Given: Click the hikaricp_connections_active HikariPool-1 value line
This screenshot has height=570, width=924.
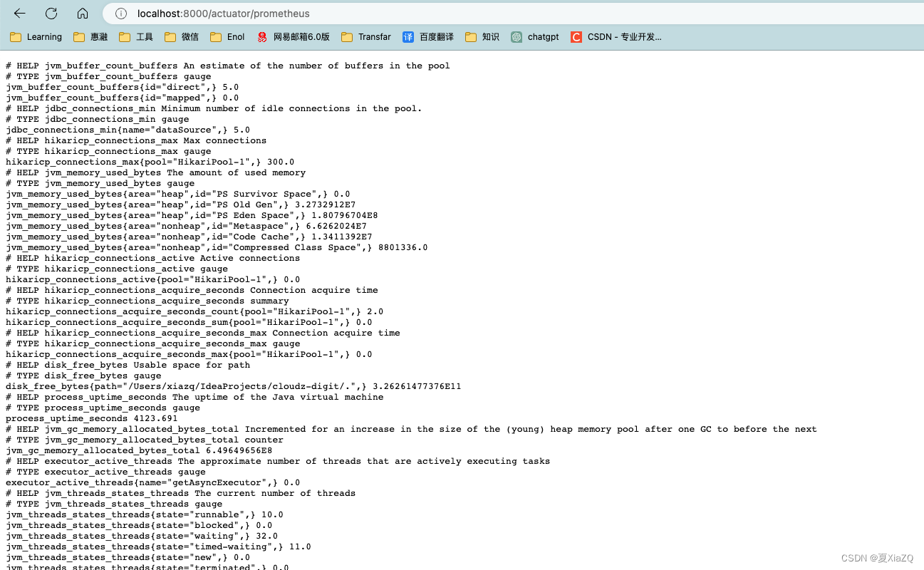Looking at the screenshot, I should coord(153,279).
